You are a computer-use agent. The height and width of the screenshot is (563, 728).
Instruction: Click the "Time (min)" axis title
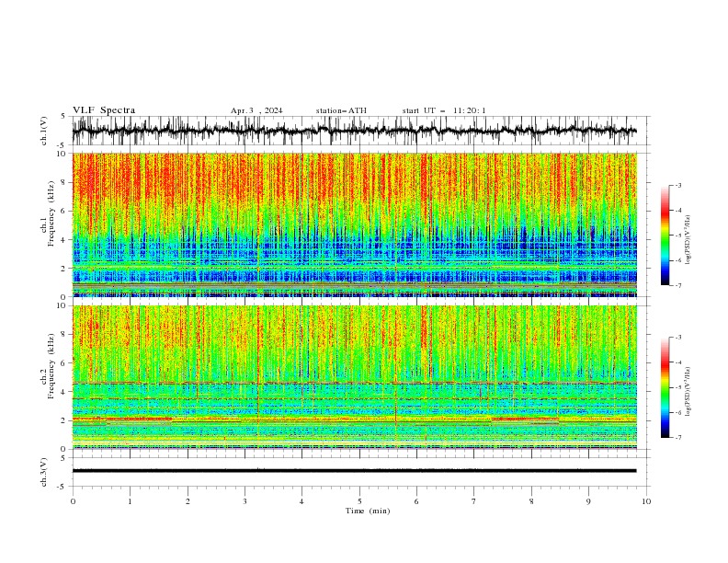[368, 511]
